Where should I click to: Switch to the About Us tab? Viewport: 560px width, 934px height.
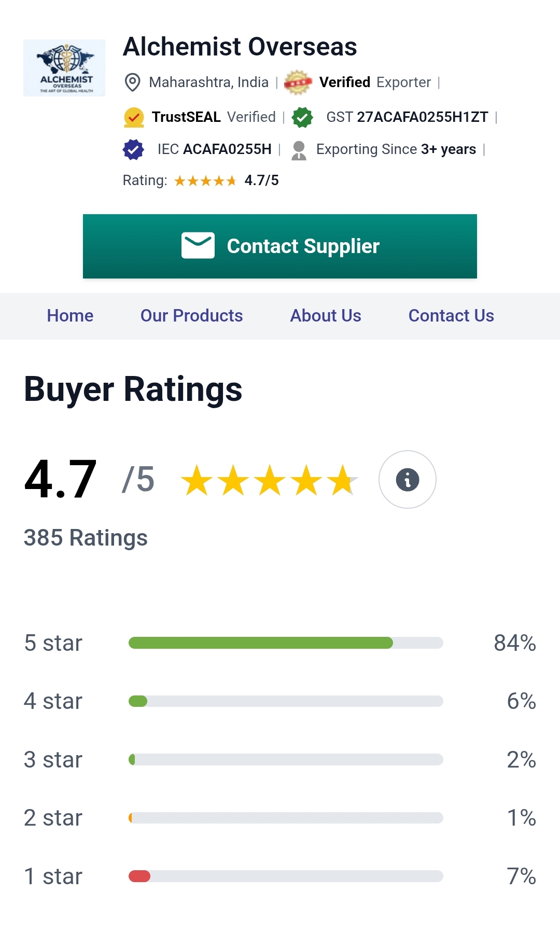click(x=326, y=316)
